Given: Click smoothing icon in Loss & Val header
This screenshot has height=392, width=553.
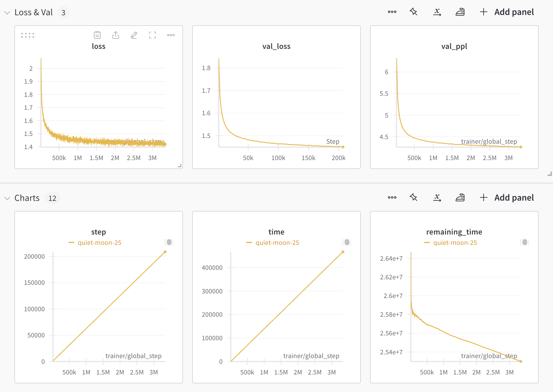Looking at the screenshot, I should (460, 12).
